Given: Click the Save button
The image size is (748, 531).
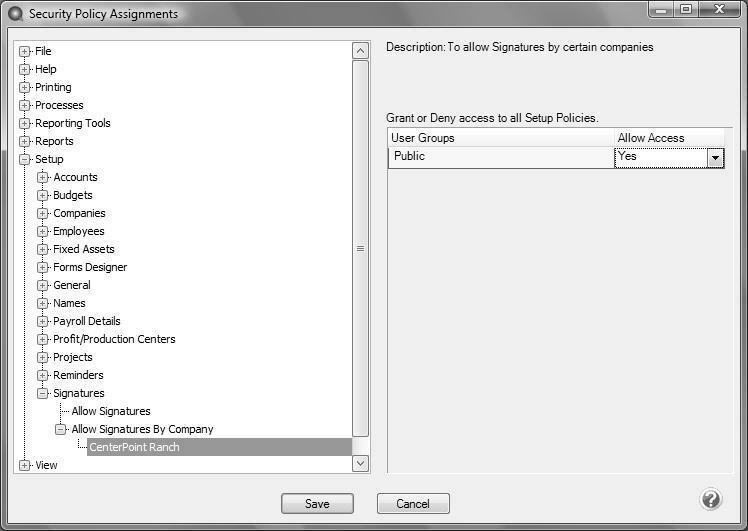Looking at the screenshot, I should [x=317, y=504].
